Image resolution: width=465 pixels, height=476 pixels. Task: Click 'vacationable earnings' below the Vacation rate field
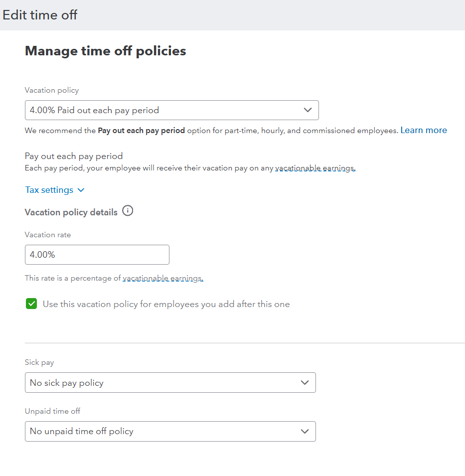pos(163,278)
